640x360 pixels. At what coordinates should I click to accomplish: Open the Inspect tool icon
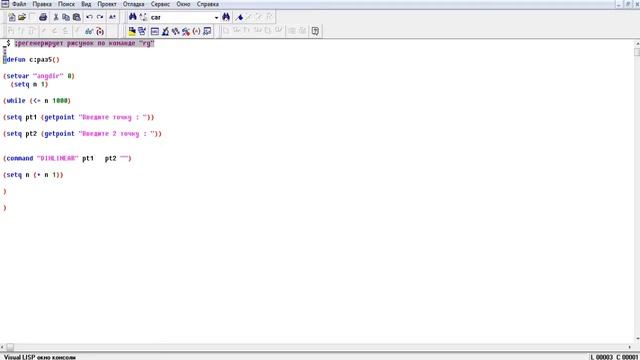point(165,31)
